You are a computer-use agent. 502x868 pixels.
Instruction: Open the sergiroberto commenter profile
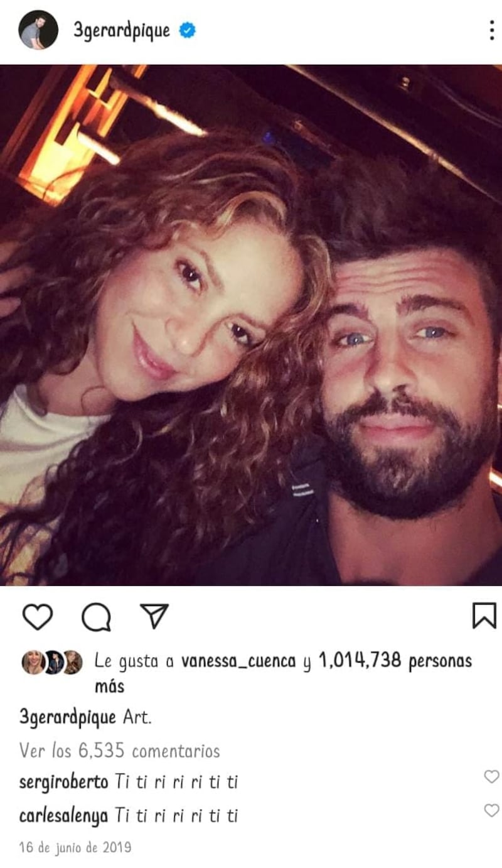point(63,783)
